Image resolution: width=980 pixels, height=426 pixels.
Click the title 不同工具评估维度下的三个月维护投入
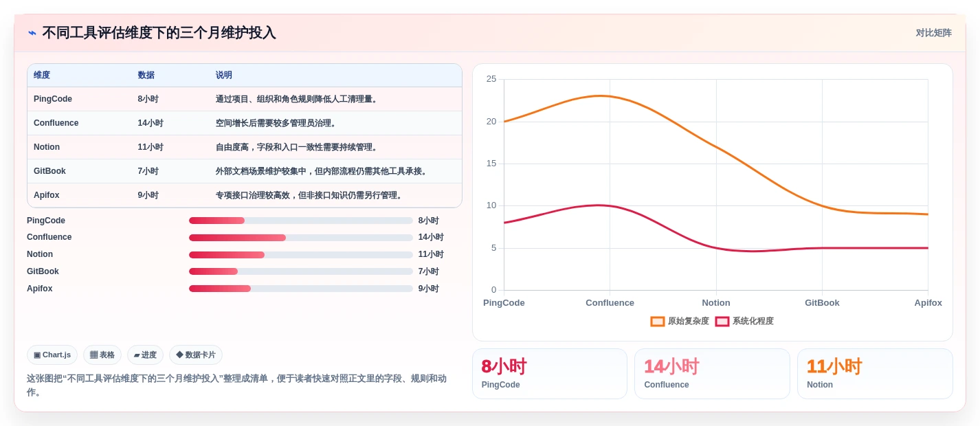[159, 33]
